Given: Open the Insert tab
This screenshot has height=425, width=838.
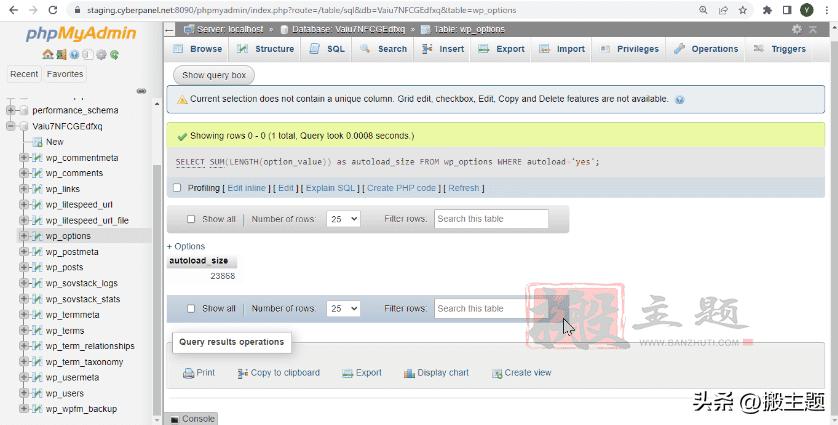Looking at the screenshot, I should click(443, 49).
